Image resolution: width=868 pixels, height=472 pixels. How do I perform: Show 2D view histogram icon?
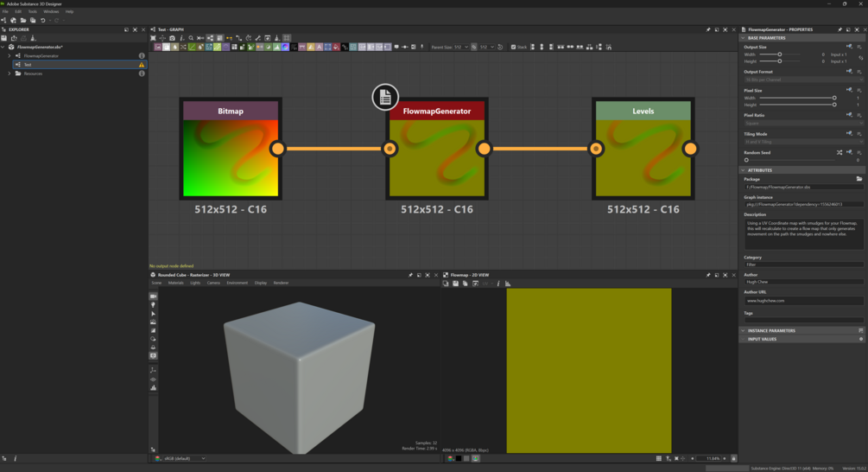pyautogui.click(x=508, y=283)
